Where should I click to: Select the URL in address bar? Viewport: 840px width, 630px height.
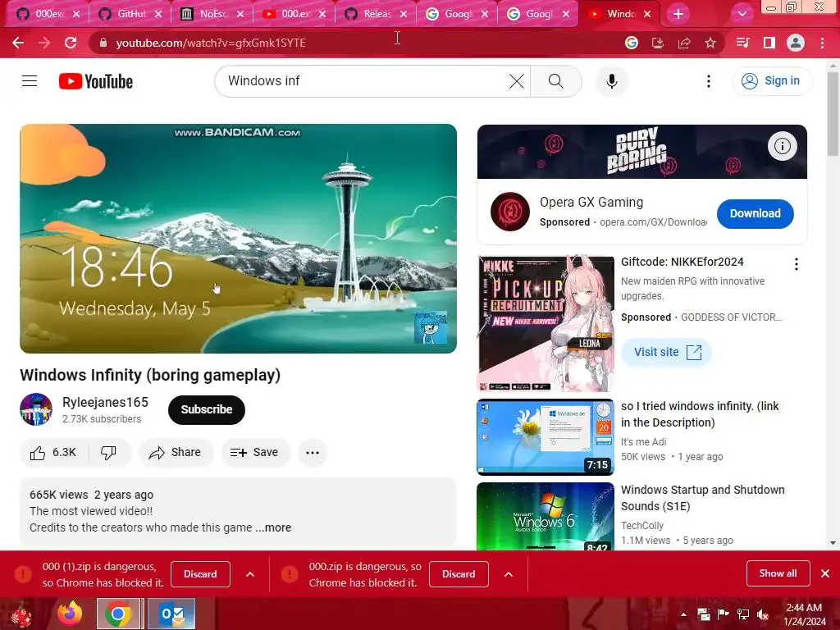pos(211,43)
